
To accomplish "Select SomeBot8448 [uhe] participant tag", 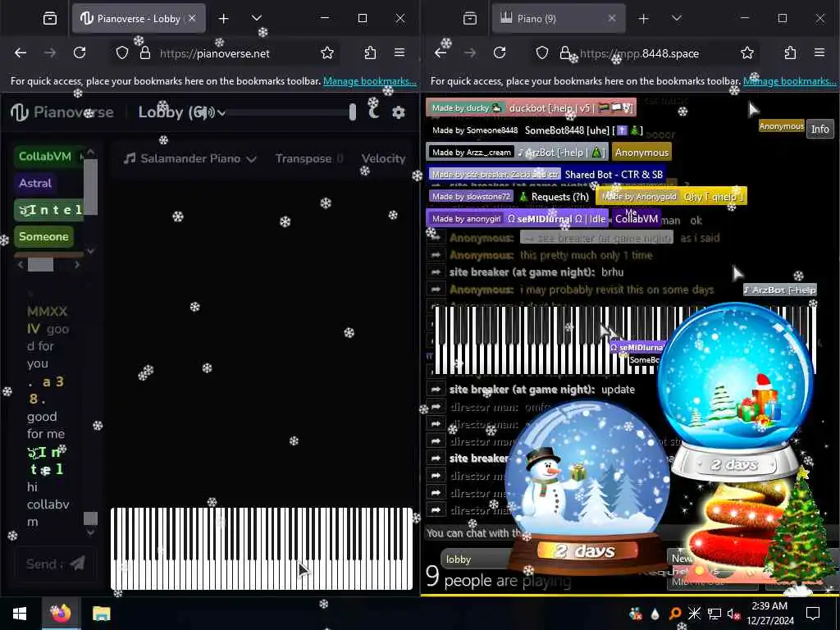I will pyautogui.click(x=536, y=130).
